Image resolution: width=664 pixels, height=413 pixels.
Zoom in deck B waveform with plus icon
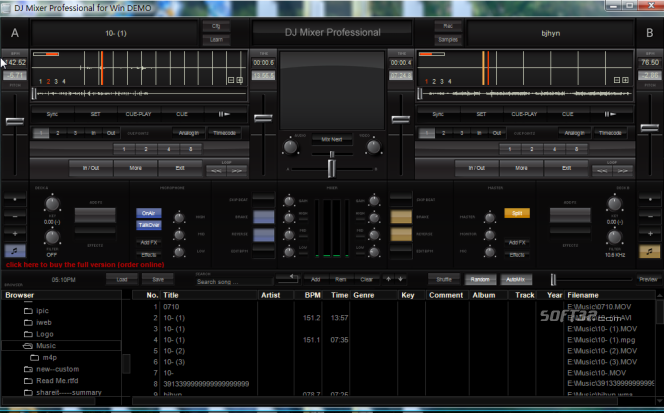pyautogui.click(x=625, y=80)
